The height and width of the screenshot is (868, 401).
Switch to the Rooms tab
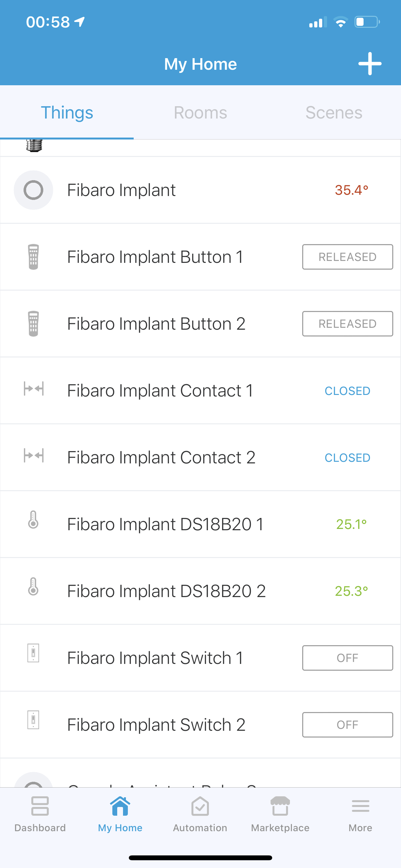click(200, 113)
